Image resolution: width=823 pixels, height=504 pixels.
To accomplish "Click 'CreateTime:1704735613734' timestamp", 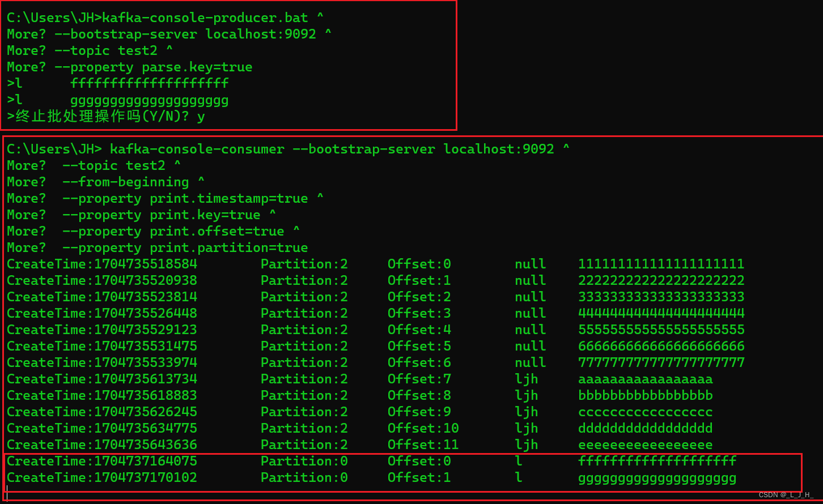I will coord(102,379).
